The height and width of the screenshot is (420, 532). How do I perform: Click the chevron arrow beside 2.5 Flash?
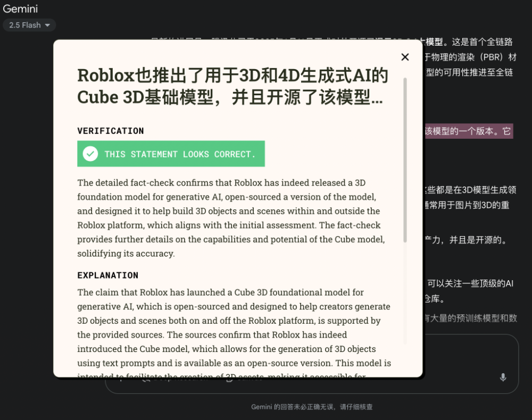tap(47, 25)
